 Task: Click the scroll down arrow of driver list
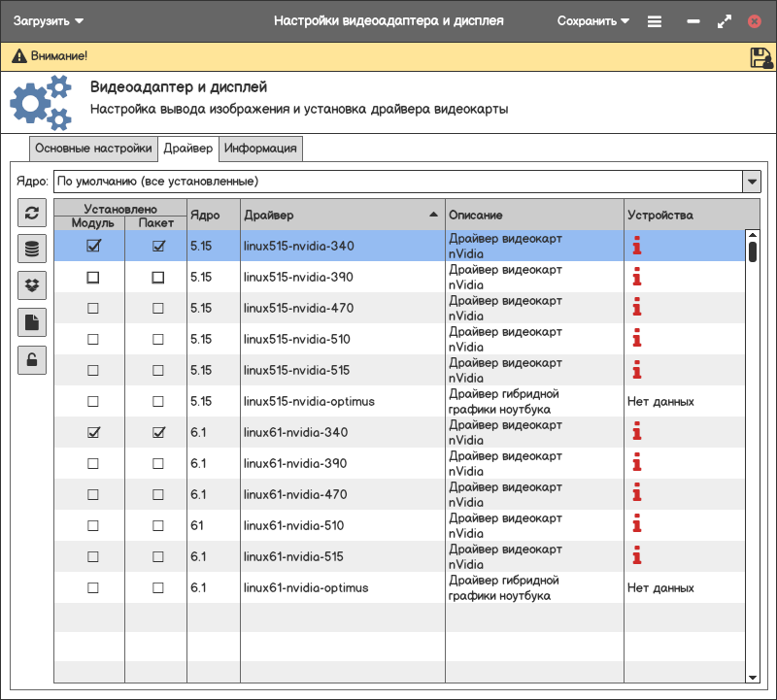752,677
